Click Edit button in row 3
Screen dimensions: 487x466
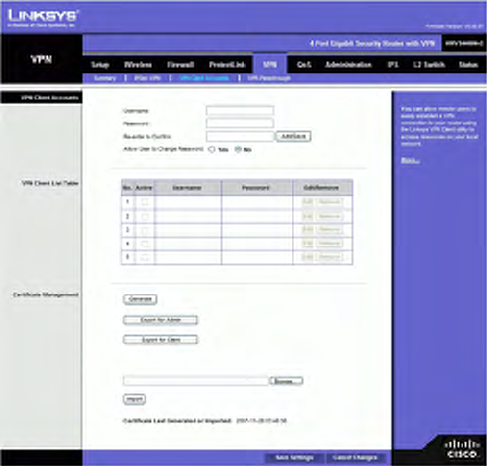[x=307, y=230]
